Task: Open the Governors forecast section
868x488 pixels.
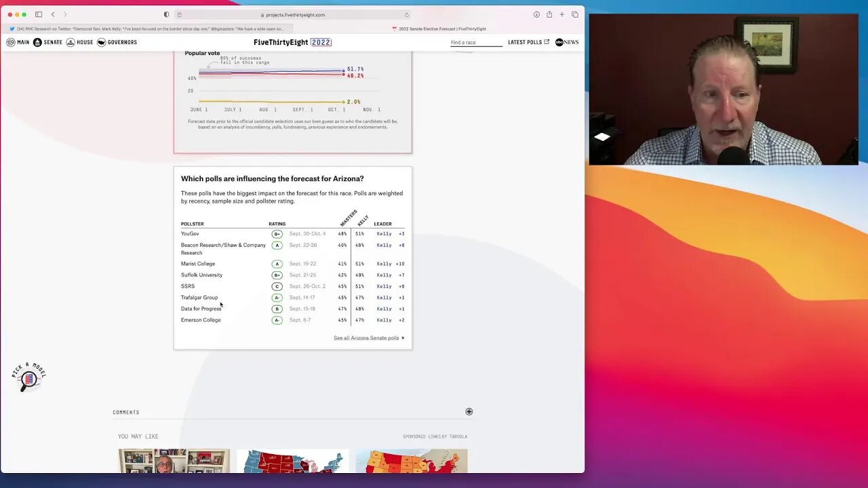Action: tap(117, 42)
